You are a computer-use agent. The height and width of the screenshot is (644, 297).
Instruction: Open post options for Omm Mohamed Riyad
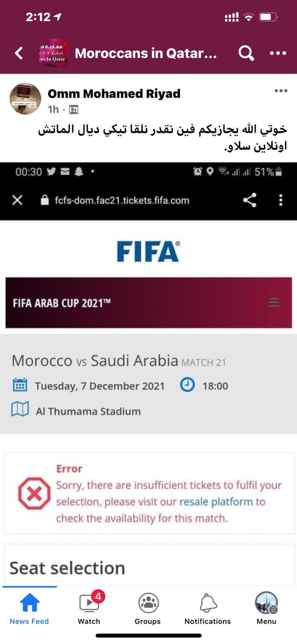(x=281, y=91)
